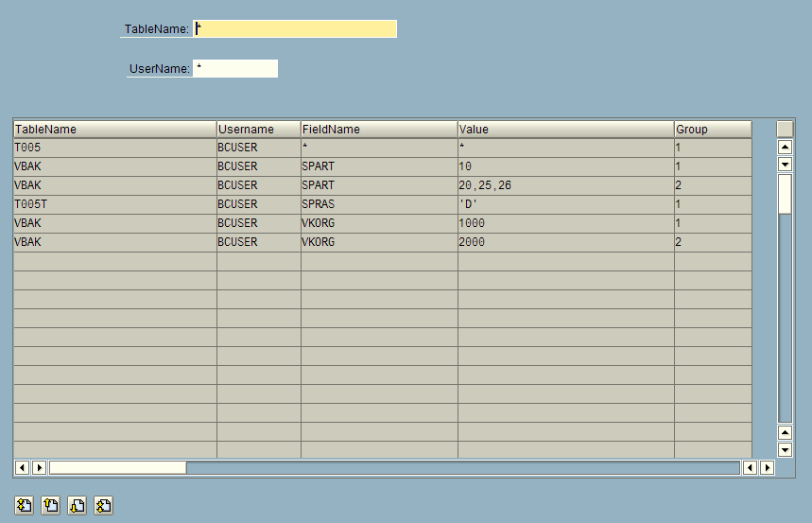Click right-side scroll-left arrow of horizontal scrollbar
812x523 pixels.
pos(750,467)
